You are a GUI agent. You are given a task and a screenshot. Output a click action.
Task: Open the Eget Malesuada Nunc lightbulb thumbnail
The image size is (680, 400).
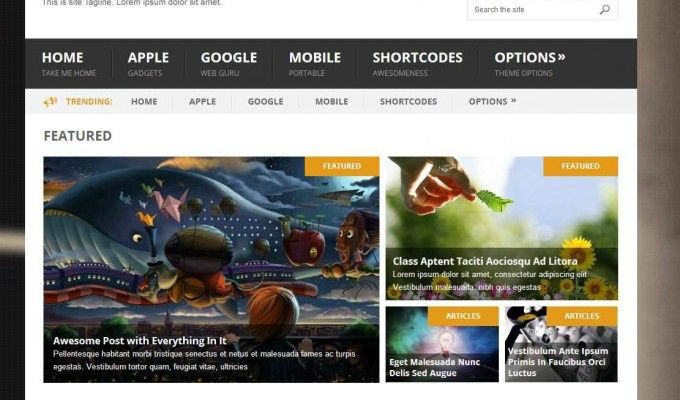click(x=442, y=344)
